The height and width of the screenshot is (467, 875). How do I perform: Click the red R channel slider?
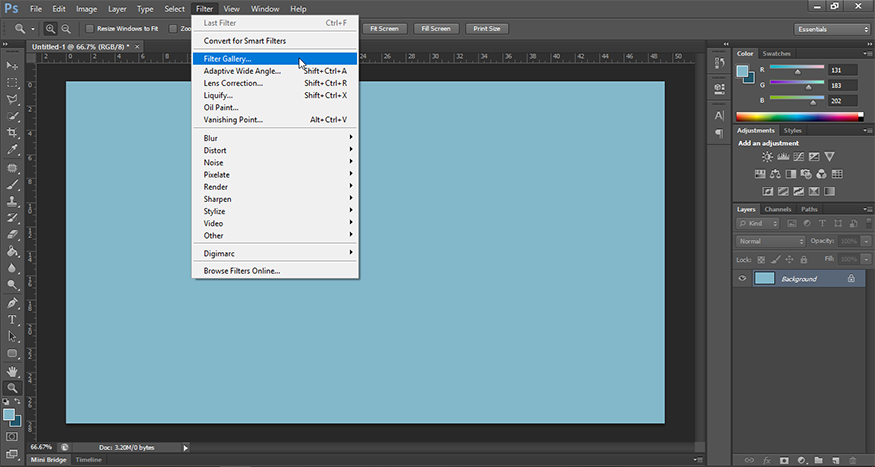[797, 69]
